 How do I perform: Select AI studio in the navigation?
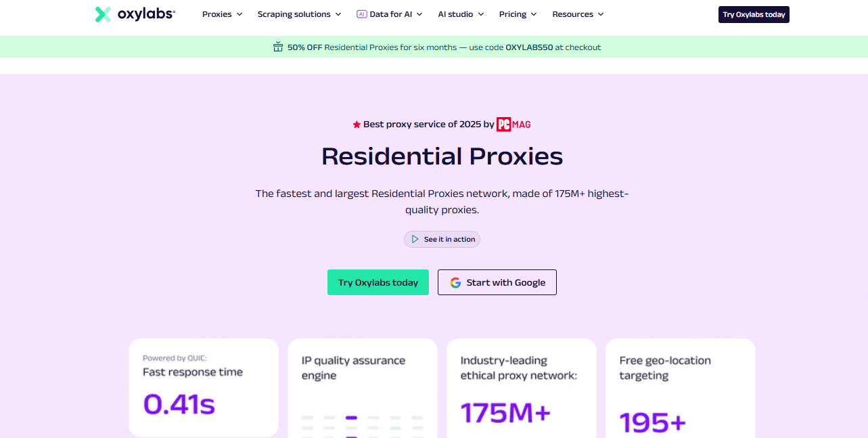(x=460, y=14)
